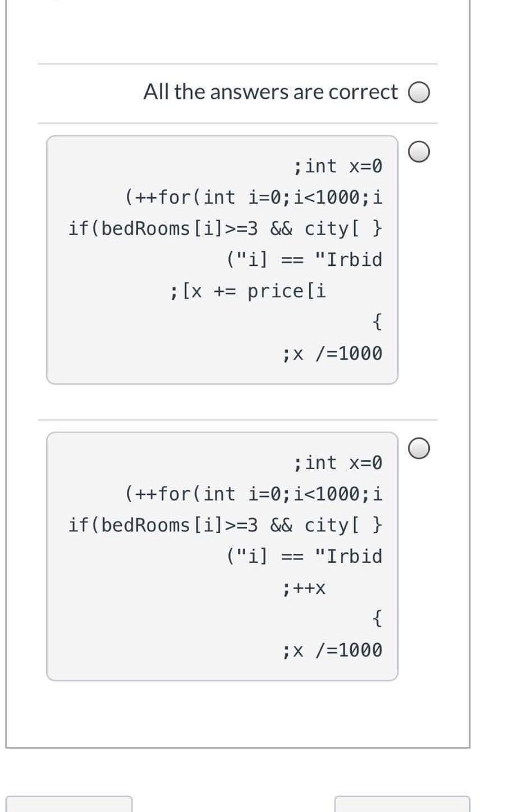Viewport: 505px width, 812px height.
Task: Click the 'if(bedRooms[i]>=3' line in second answer
Action: [224, 525]
